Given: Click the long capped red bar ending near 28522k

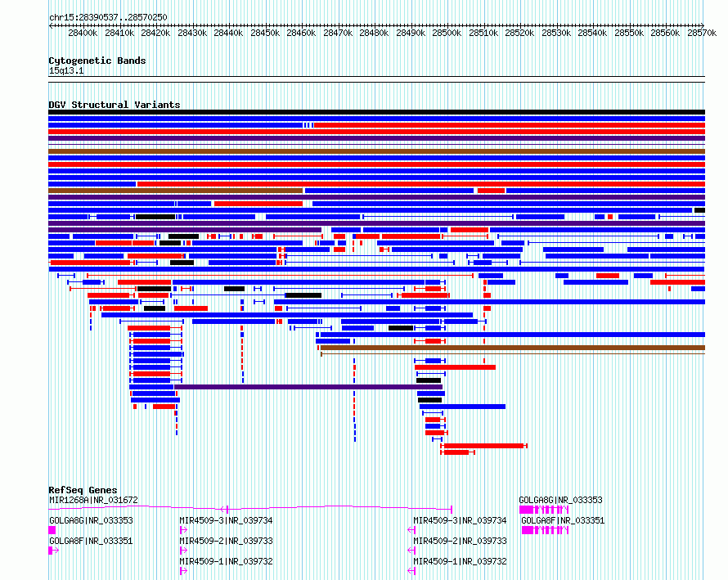Looking at the screenshot, I should (x=483, y=446).
